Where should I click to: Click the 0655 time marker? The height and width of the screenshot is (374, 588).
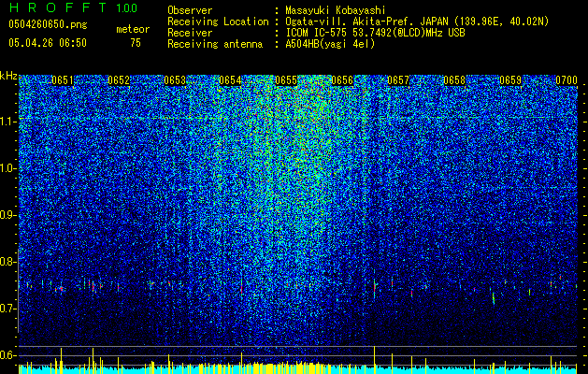(x=286, y=80)
